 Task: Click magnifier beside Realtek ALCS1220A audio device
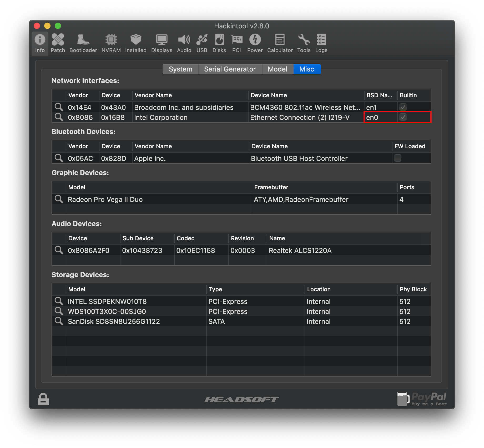pos(59,250)
